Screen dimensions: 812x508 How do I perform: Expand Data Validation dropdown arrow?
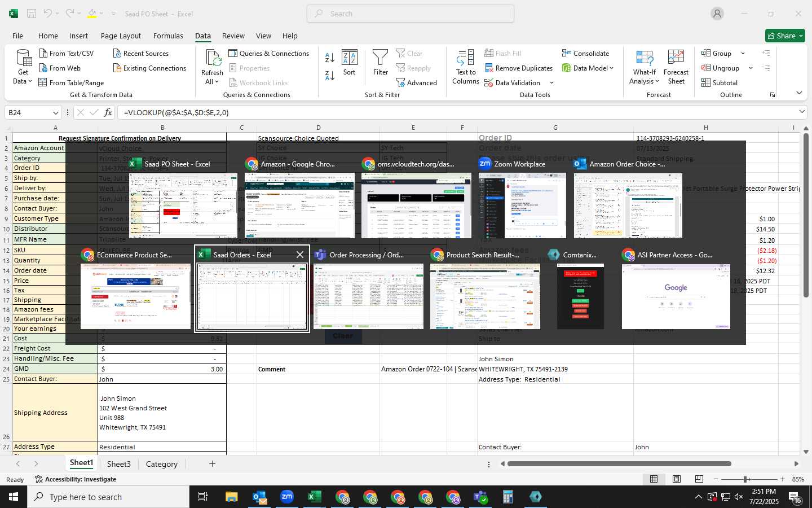pyautogui.click(x=551, y=82)
